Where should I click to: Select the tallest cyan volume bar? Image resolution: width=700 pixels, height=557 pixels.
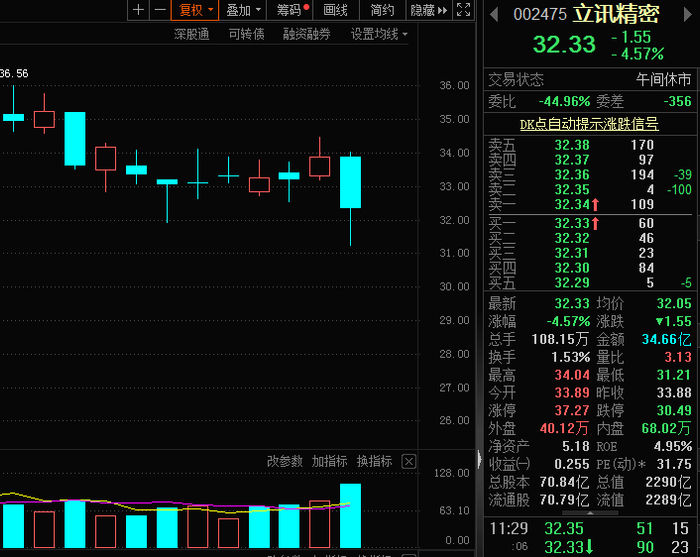tap(350, 515)
